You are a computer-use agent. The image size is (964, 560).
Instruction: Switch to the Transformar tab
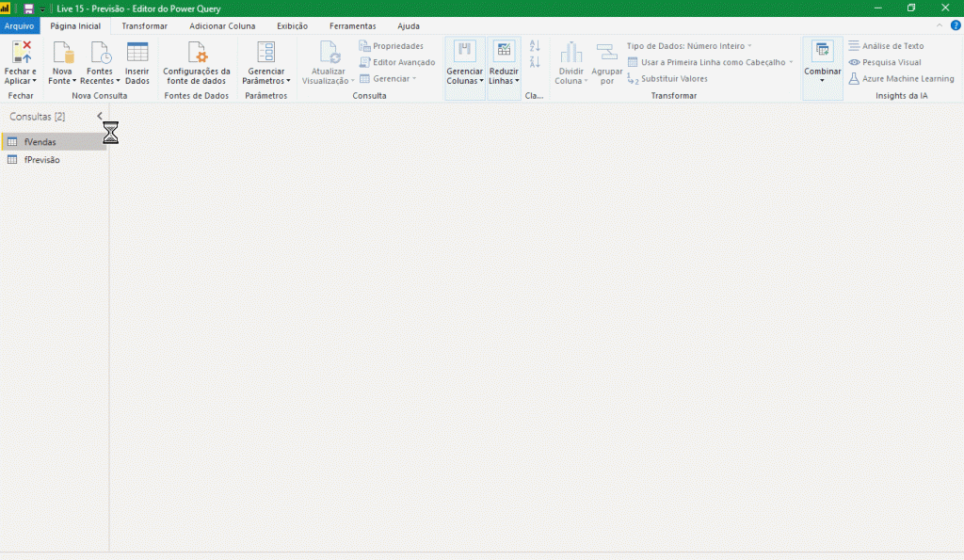coord(144,26)
